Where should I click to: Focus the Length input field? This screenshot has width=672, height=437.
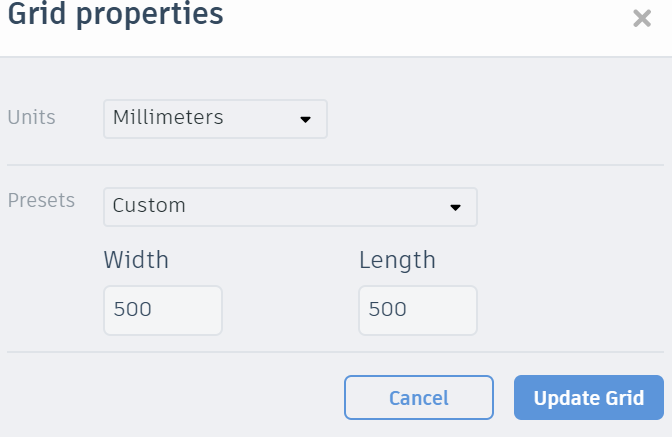[417, 310]
